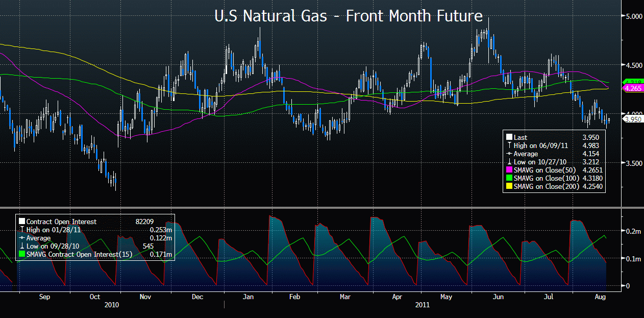Click the 5.000 price axis label
Screen dimensions: 644x318
pyautogui.click(x=634, y=16)
